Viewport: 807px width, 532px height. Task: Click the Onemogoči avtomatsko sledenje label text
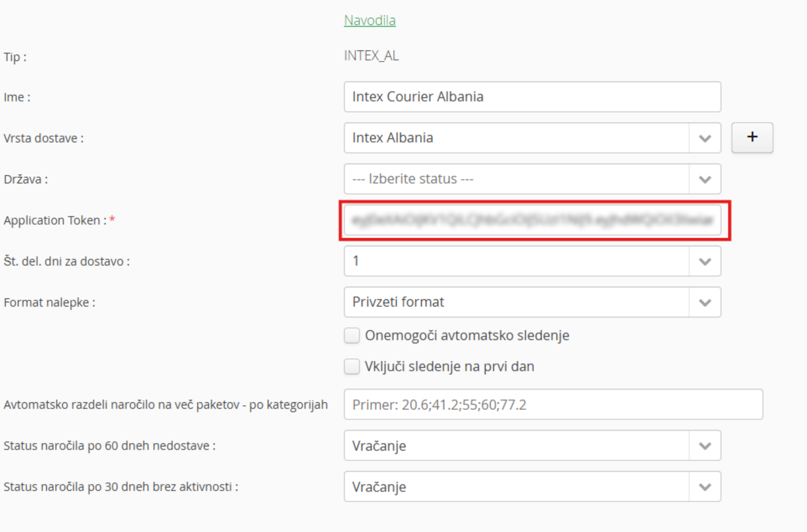[467, 335]
